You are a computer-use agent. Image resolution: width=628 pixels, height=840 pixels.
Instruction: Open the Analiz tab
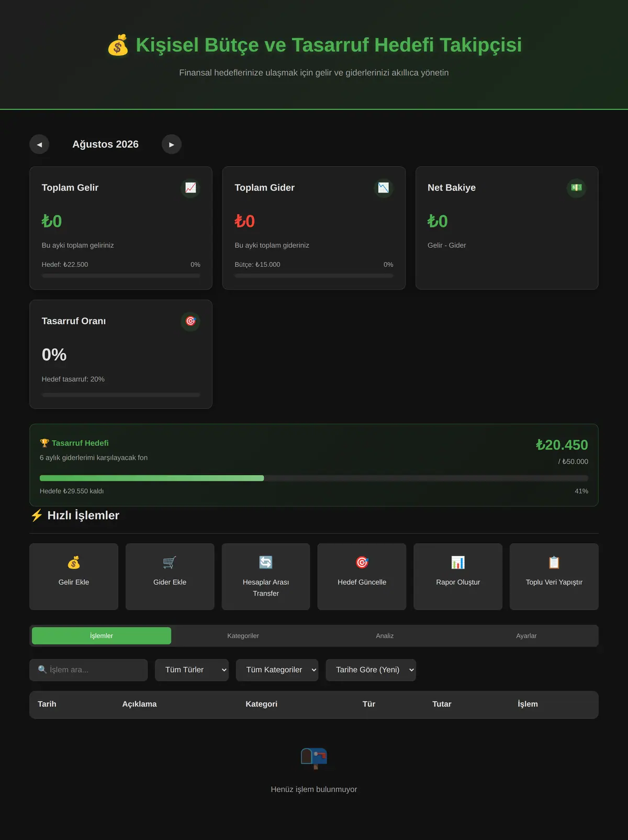pyautogui.click(x=385, y=636)
